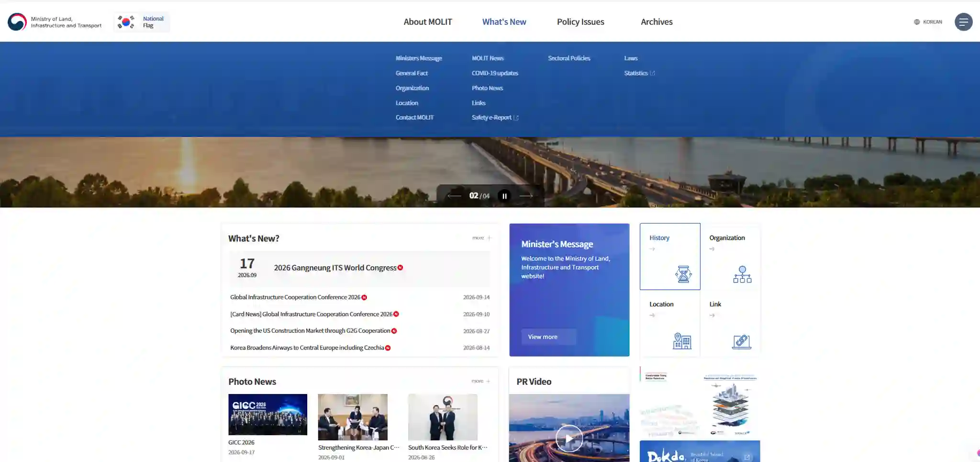Open the hamburger full menu button
Viewport: 980px width, 462px height.
963,22
